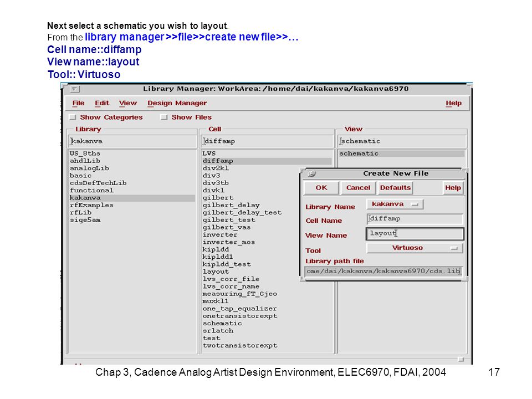The width and height of the screenshot is (532, 399).
Task: Click Cancel in Create New File dialog
Action: click(x=358, y=188)
